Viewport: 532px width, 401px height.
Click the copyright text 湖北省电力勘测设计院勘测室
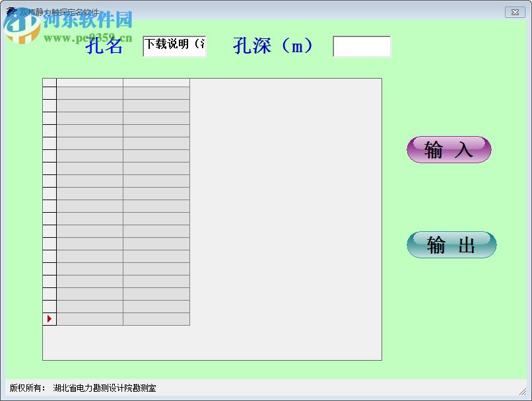[x=106, y=389]
